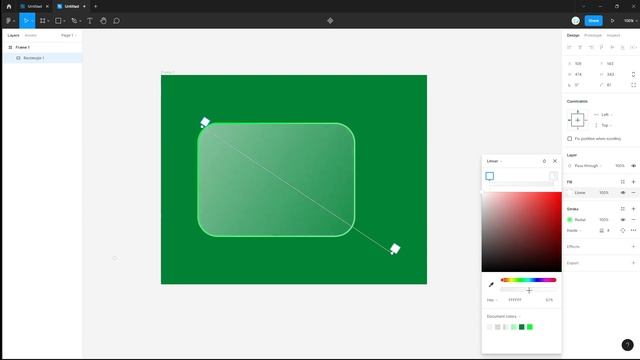Open the Figma main menu icon
This screenshot has height=360, width=640.
[10, 20]
